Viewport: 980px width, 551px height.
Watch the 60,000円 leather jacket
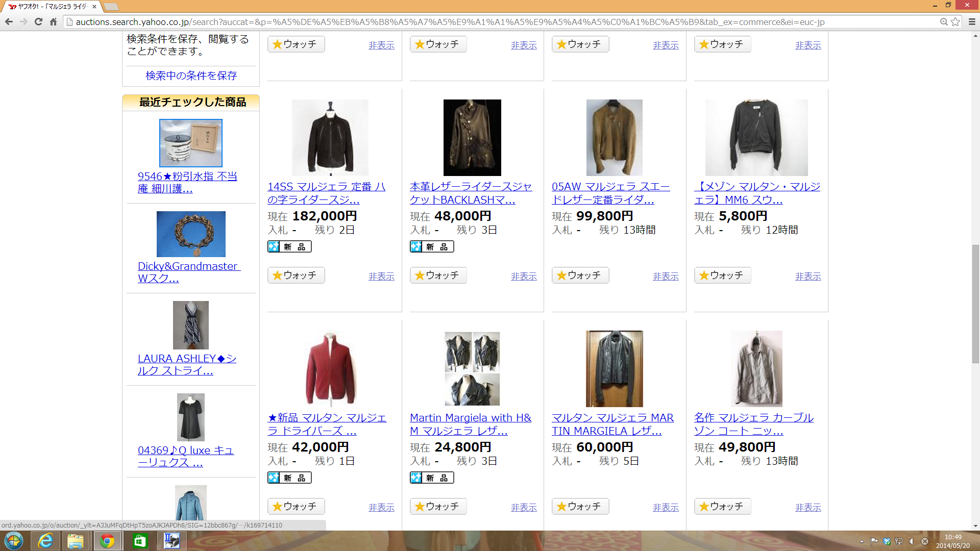pyautogui.click(x=580, y=507)
